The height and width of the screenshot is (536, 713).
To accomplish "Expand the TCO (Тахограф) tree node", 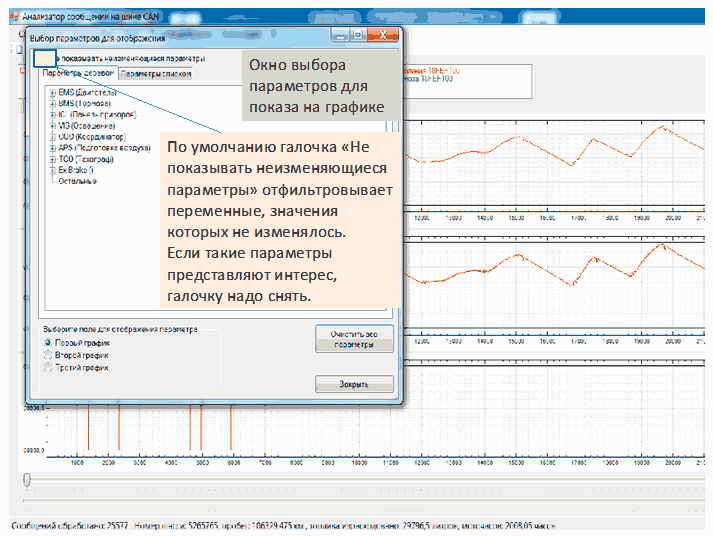I will click(x=51, y=159).
